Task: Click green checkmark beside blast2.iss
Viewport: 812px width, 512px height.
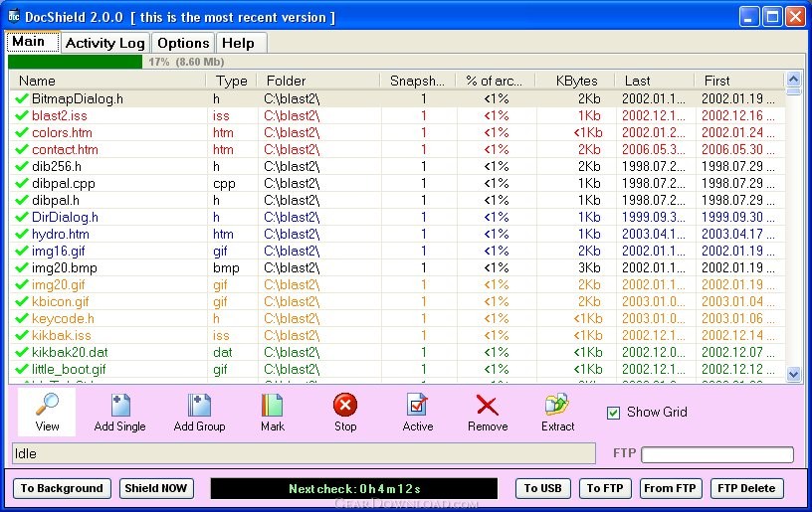Action: [22, 115]
